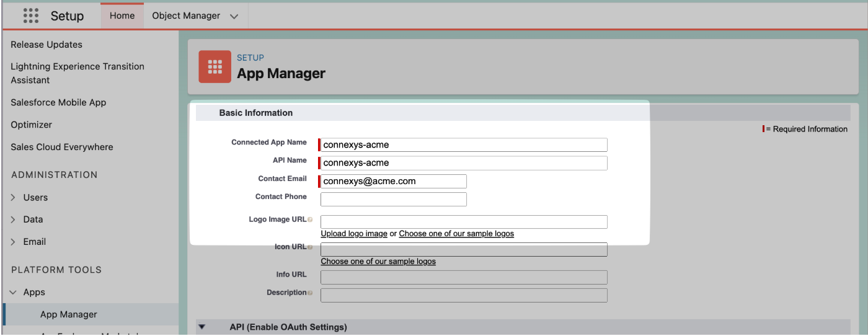Click the Logo Image URL help icon
Image resolution: width=868 pixels, height=336 pixels.
[x=310, y=220]
